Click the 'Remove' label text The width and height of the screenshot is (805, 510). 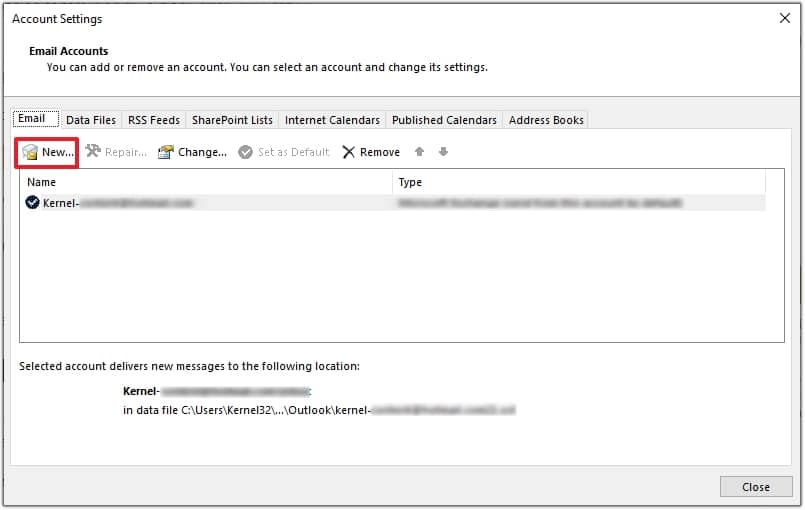[380, 152]
